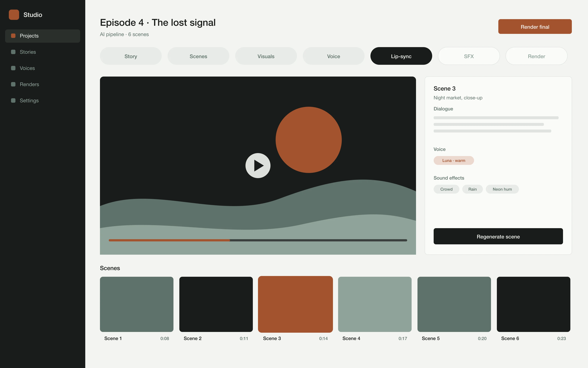Click the Studio logo icon
Screen dimensions: 588x368
[14, 15]
